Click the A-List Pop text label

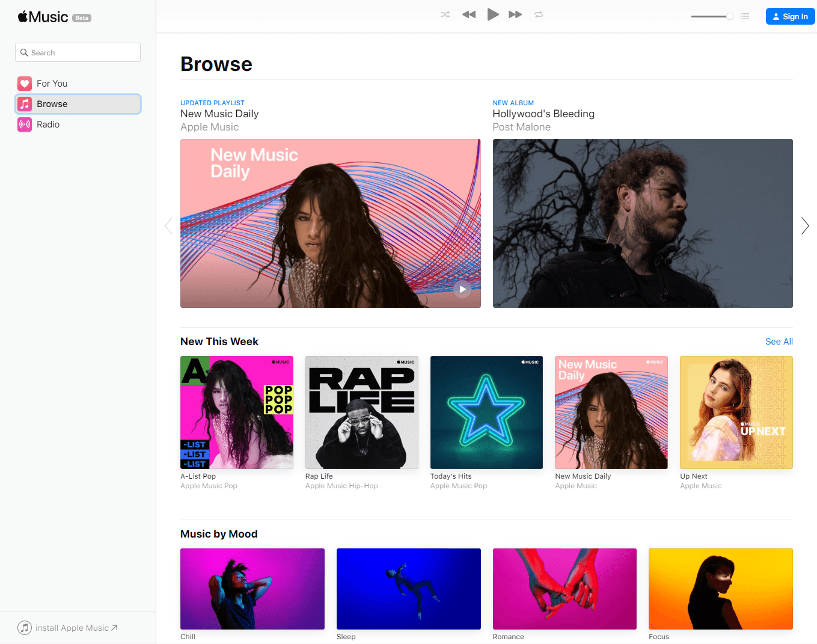(198, 476)
